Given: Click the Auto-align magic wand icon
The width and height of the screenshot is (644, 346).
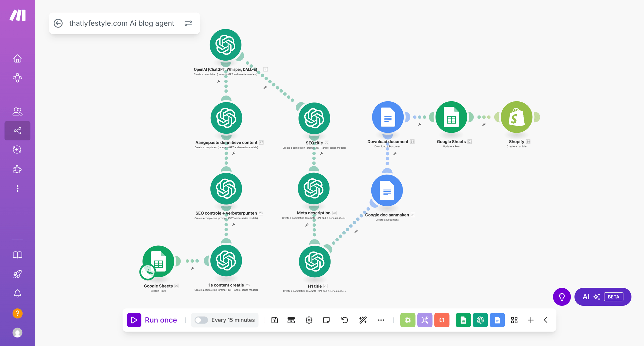Looking at the screenshot, I should (363, 320).
